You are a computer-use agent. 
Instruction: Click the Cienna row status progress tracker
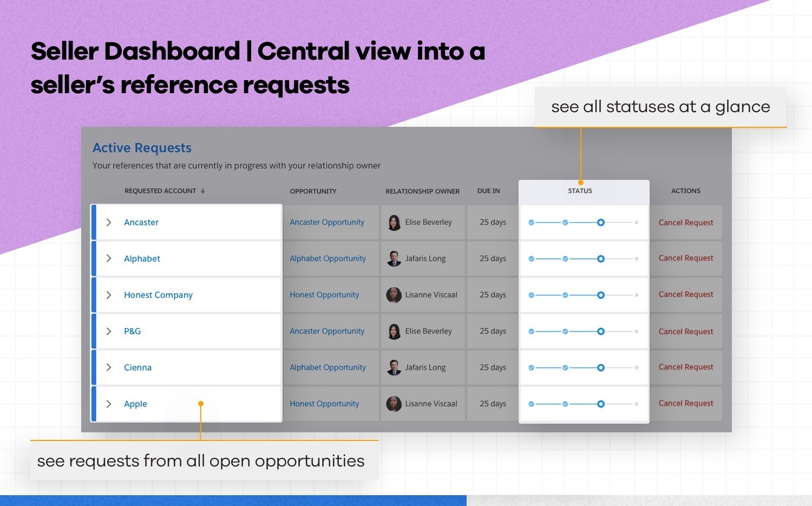[584, 368]
